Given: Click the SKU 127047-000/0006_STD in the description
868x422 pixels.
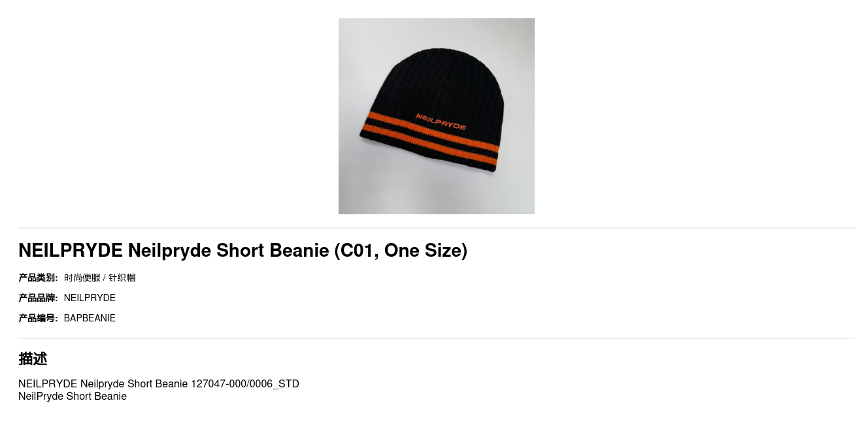Looking at the screenshot, I should click(x=244, y=383).
